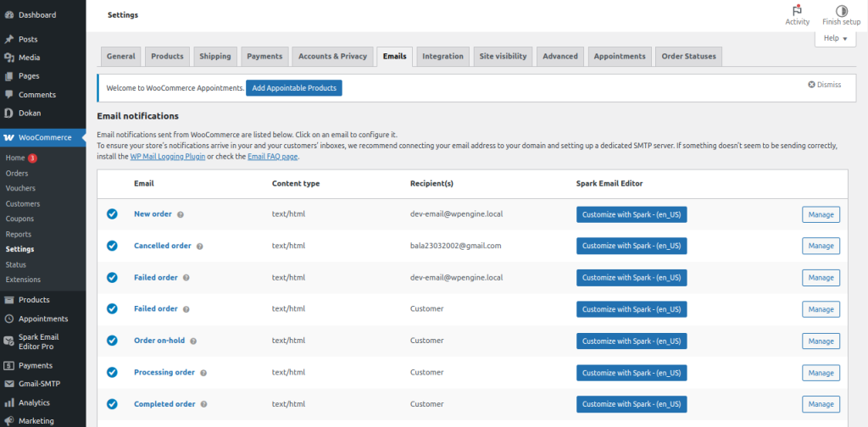Click the Comments sidebar icon

click(x=8, y=94)
